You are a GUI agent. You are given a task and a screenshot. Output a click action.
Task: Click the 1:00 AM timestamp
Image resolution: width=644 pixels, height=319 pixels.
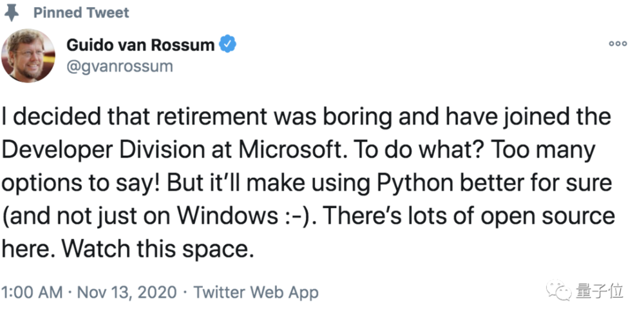pos(33,293)
